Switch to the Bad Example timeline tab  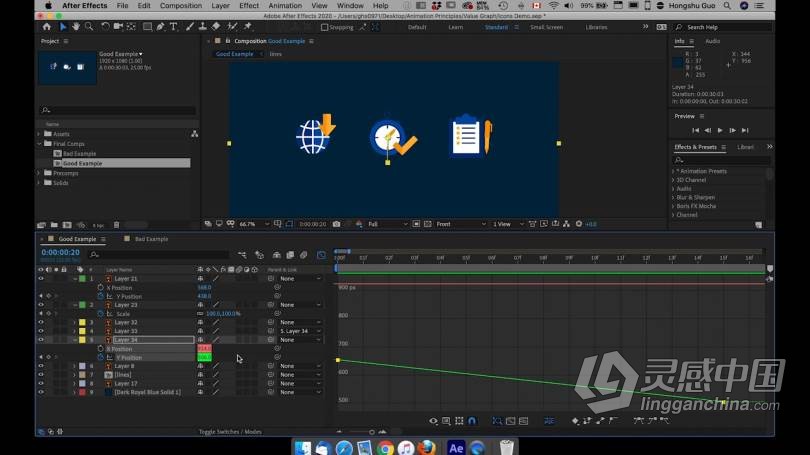[151, 239]
